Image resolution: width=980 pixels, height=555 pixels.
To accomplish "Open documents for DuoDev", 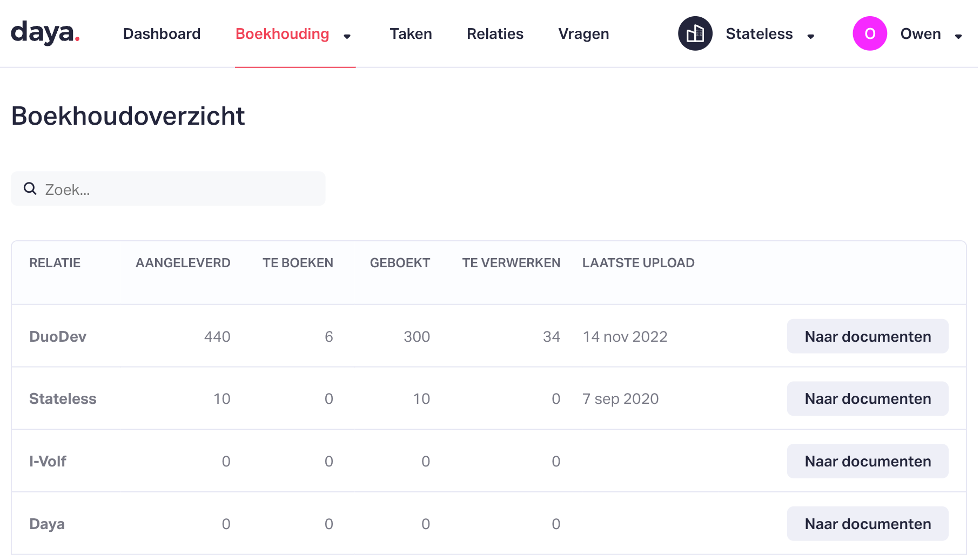I will point(867,336).
